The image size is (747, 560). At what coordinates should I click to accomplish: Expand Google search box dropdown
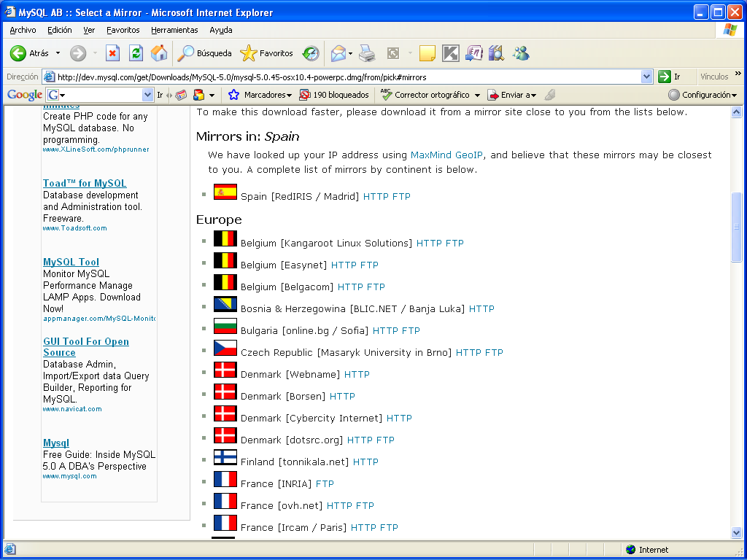147,95
